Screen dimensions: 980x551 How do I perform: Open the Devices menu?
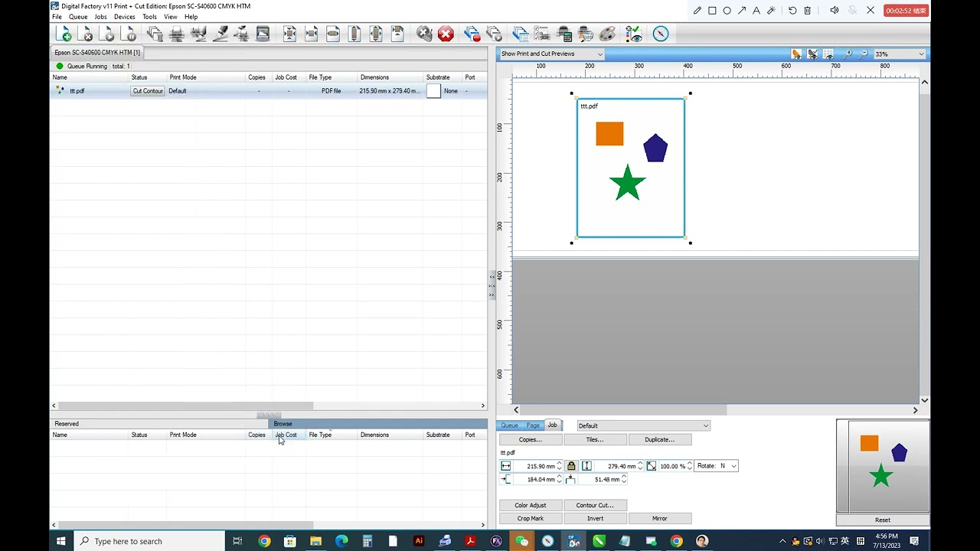(124, 17)
